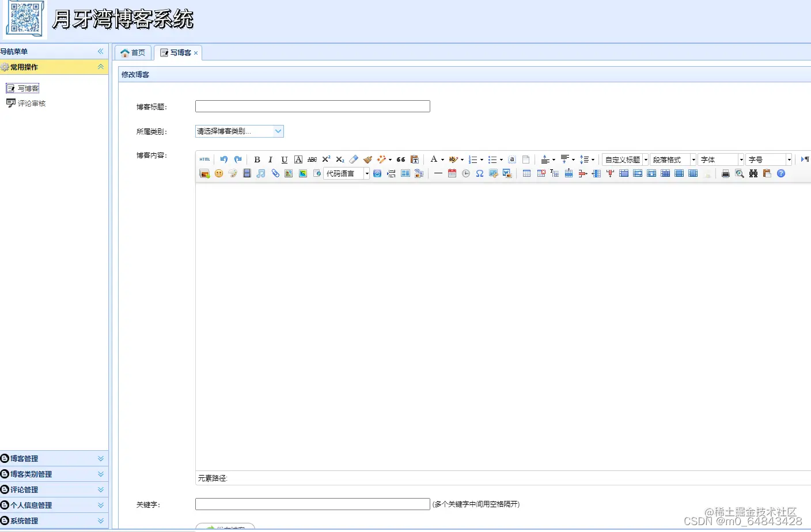Screen dimensions: 811x532
Task: Open unordered list style arrow
Action: pyautogui.click(x=501, y=160)
